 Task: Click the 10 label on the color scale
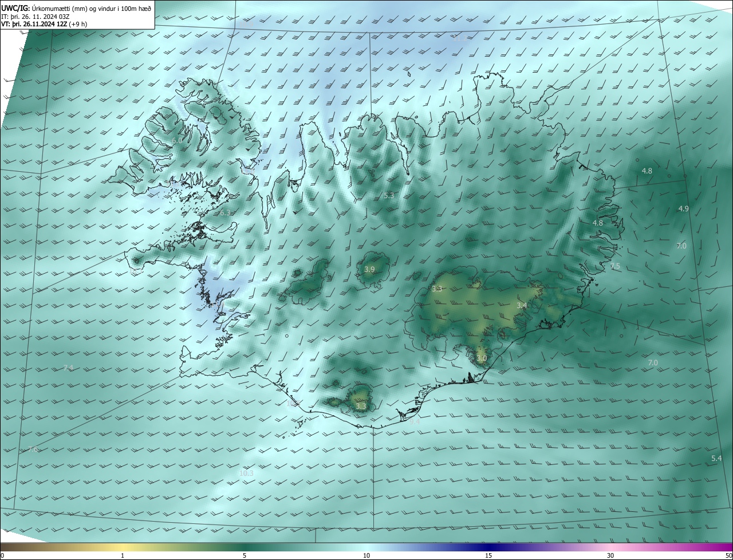(x=366, y=555)
